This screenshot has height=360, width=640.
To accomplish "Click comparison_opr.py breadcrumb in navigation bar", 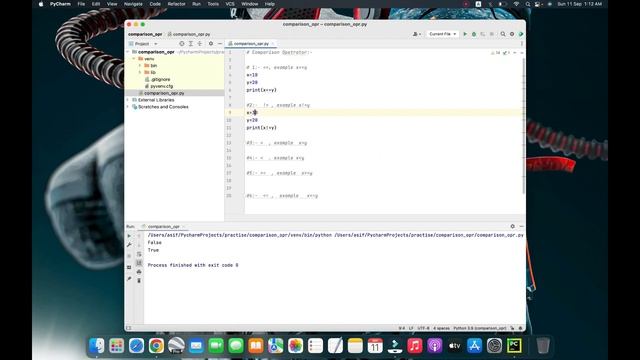I will coord(189,34).
